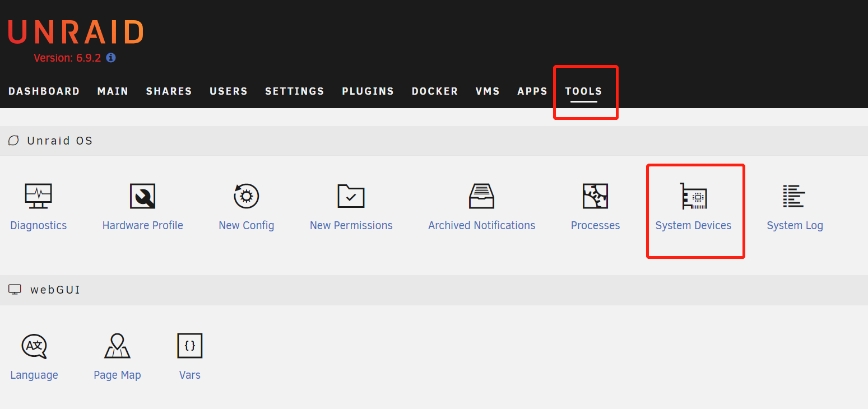Screen dimensions: 868x409
Task: Click the webGUI section monitor icon
Action: click(x=15, y=290)
